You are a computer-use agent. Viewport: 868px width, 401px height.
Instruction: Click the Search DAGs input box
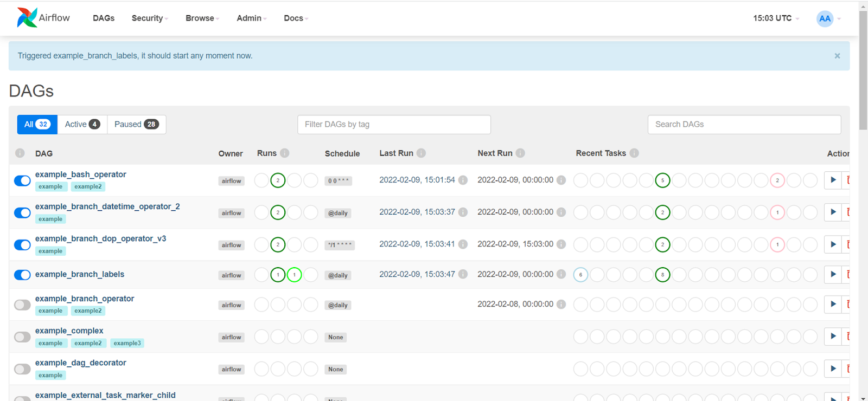pyautogui.click(x=744, y=124)
